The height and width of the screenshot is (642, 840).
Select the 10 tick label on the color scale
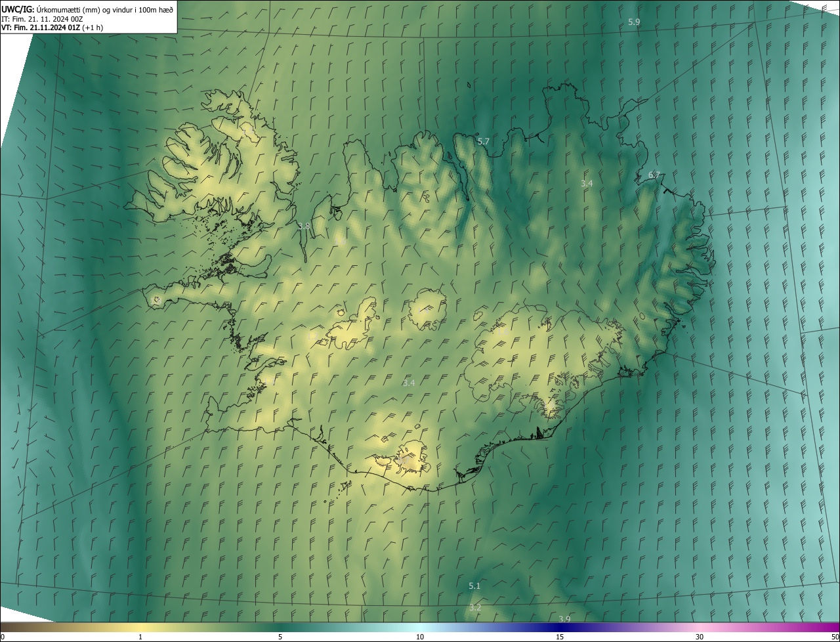(420, 637)
